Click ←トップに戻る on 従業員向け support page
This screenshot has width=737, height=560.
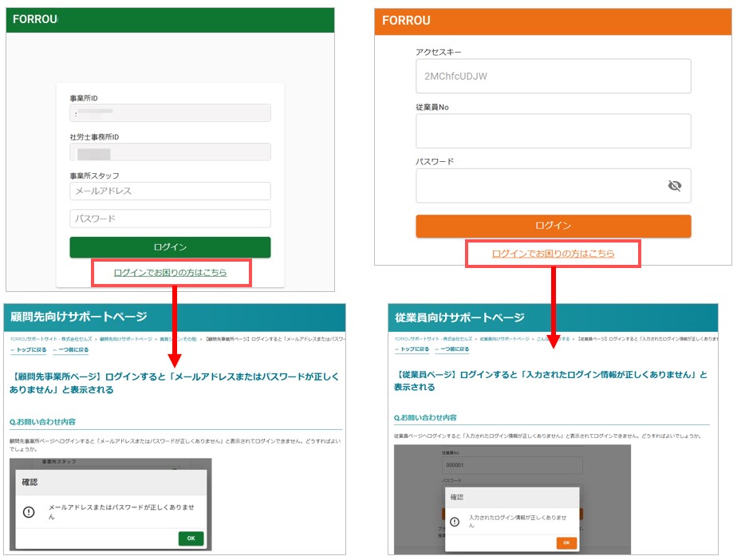[412, 349]
